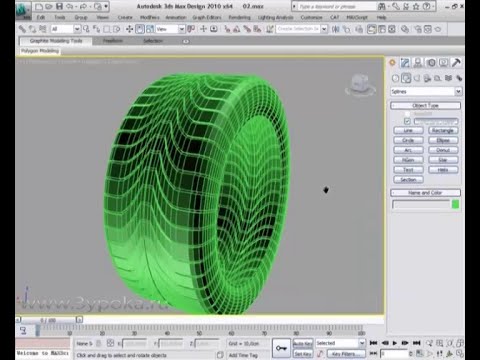Toggle the Start New Shape checkbox

click(407, 121)
